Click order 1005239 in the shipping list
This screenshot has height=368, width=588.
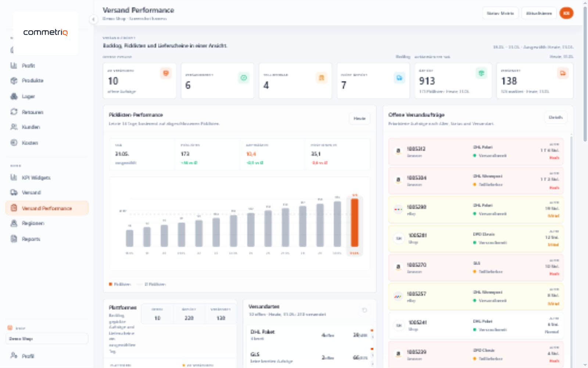[x=476, y=354]
